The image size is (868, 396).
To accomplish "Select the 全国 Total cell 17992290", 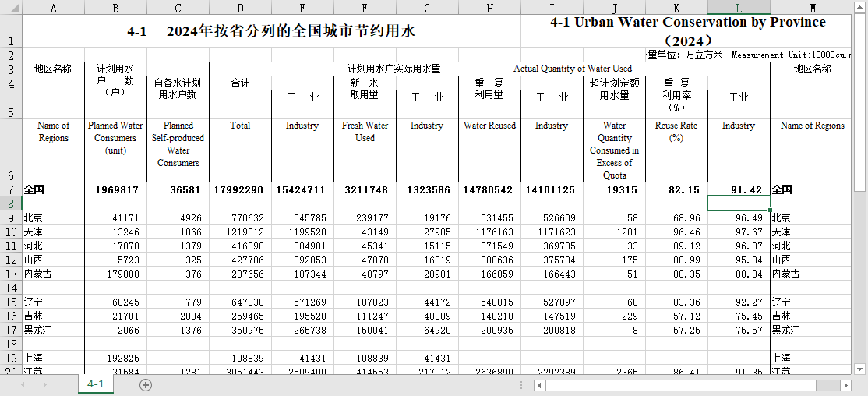I will click(240, 189).
